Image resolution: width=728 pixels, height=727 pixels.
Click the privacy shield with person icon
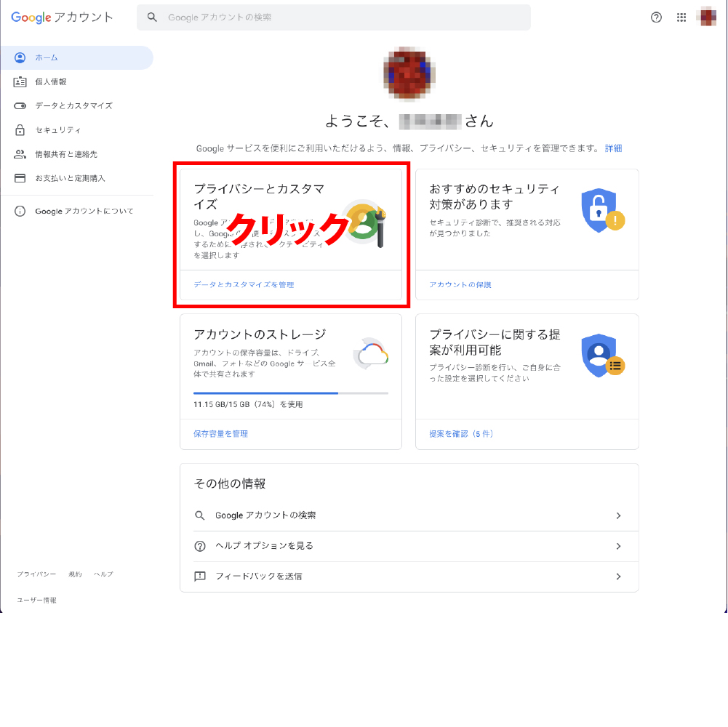click(603, 356)
